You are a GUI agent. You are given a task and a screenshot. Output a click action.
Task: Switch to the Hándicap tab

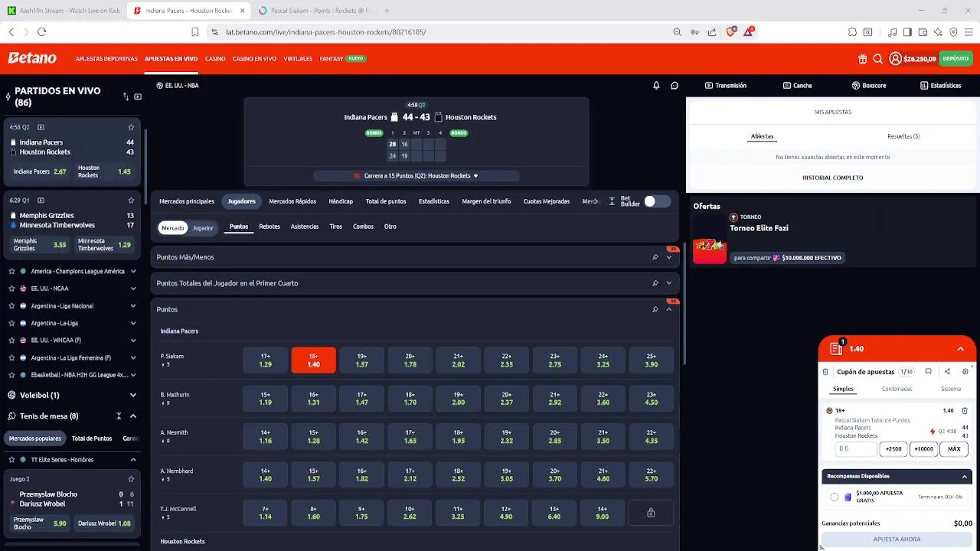click(341, 201)
